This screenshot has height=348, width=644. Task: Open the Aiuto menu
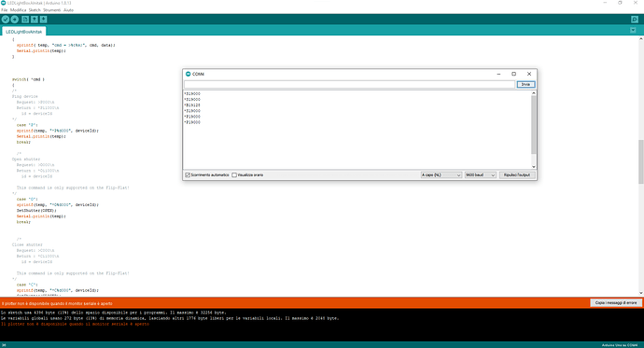pos(68,10)
